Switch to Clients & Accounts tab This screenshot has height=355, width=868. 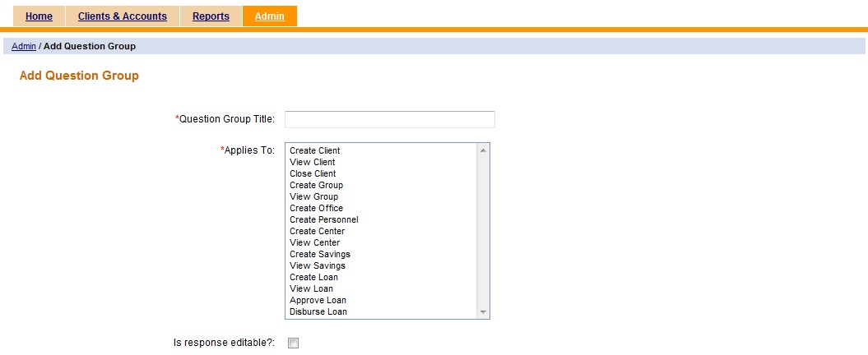(122, 16)
